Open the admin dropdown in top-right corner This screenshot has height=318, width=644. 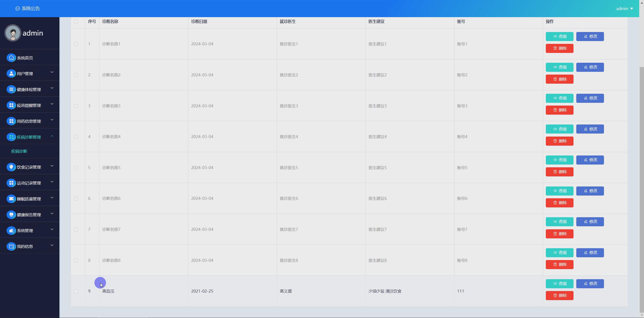coord(624,9)
